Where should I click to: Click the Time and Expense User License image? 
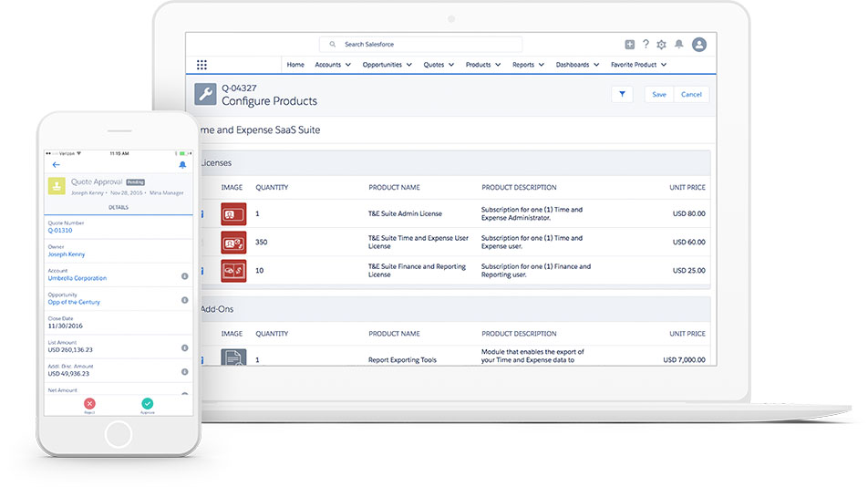(233, 243)
